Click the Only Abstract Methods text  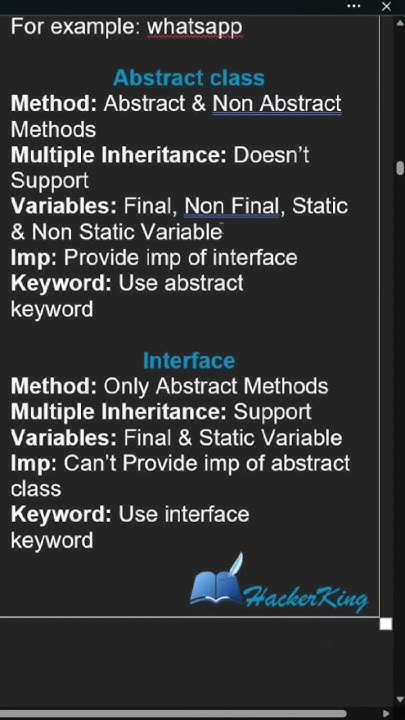click(x=216, y=386)
